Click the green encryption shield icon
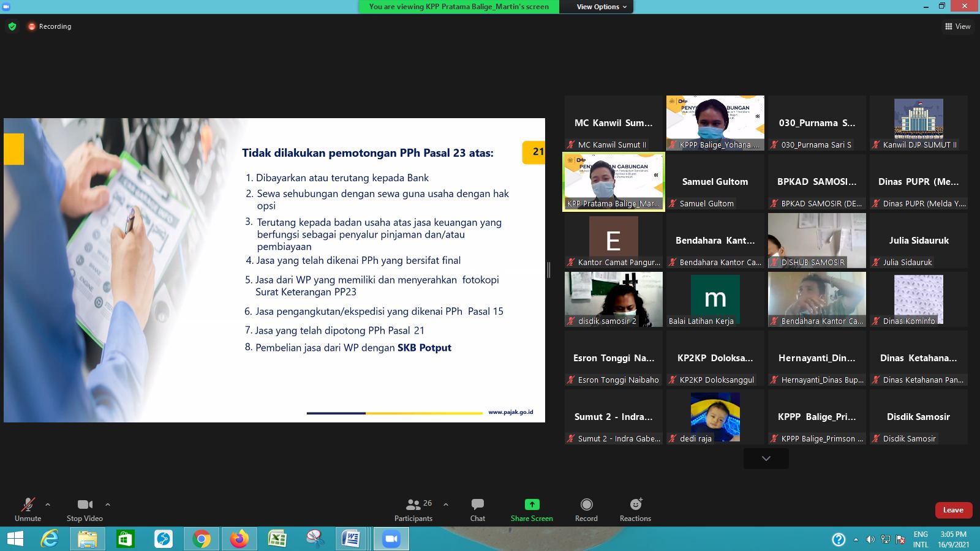The image size is (980, 551). 12,26
